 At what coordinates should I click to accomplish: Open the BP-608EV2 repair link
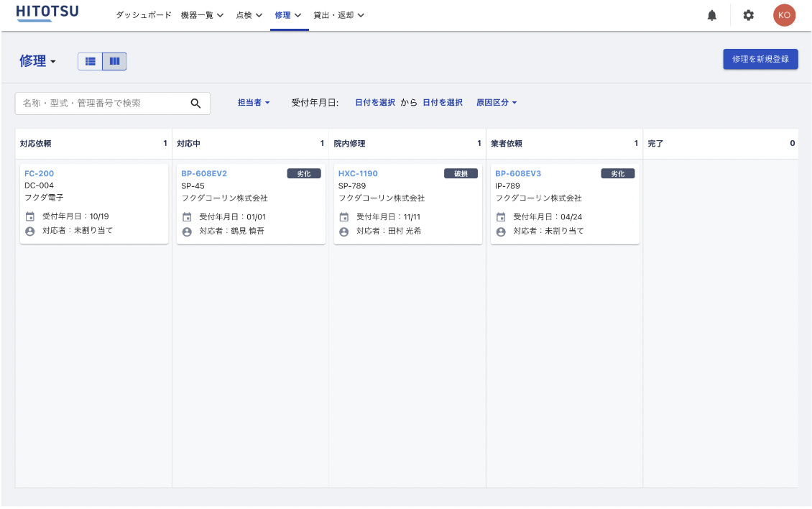(x=204, y=174)
